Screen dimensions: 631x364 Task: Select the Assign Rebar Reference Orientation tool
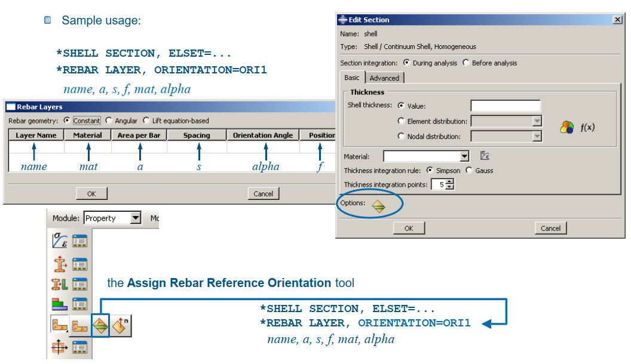coord(100,326)
